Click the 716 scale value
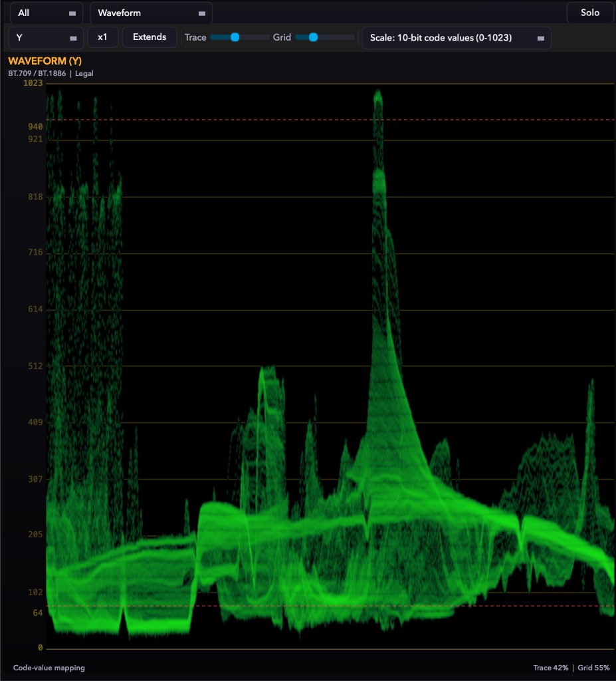This screenshot has height=681, width=616. 35,252
